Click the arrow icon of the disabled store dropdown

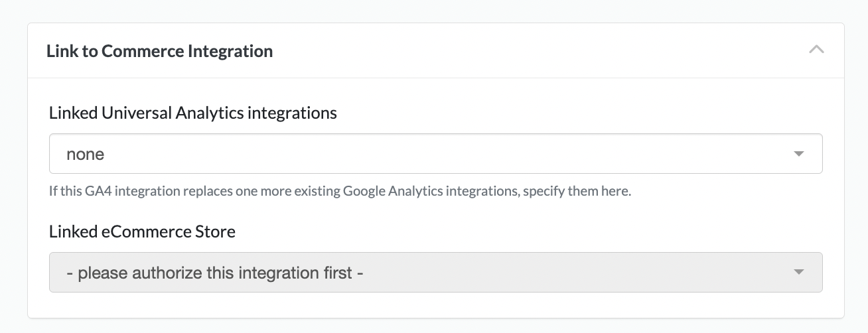798,272
